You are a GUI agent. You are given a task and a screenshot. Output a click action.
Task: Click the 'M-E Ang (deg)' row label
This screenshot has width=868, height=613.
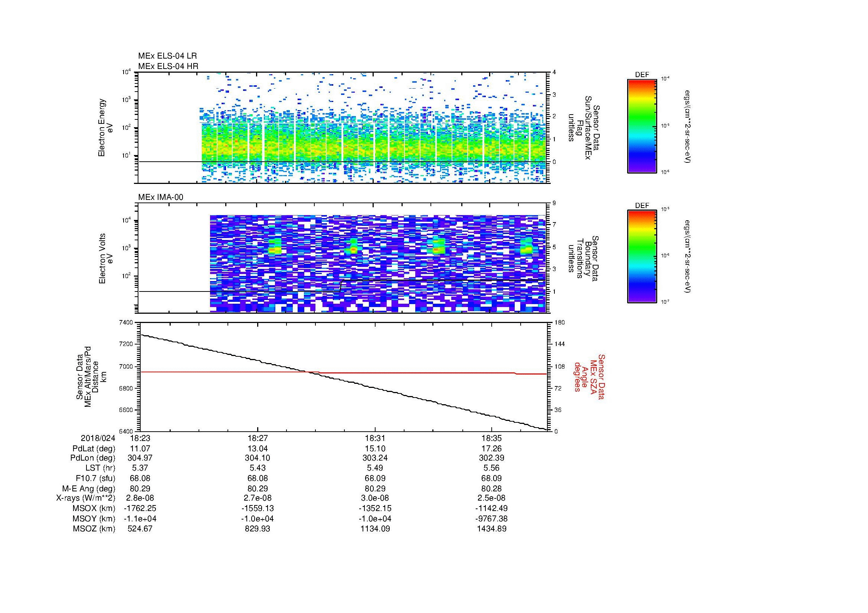tap(88, 488)
